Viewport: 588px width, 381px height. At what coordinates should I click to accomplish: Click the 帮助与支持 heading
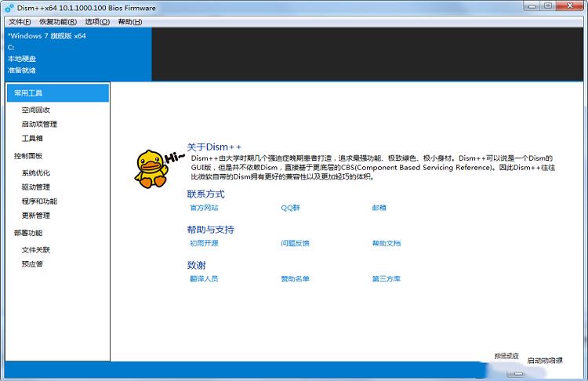click(210, 230)
